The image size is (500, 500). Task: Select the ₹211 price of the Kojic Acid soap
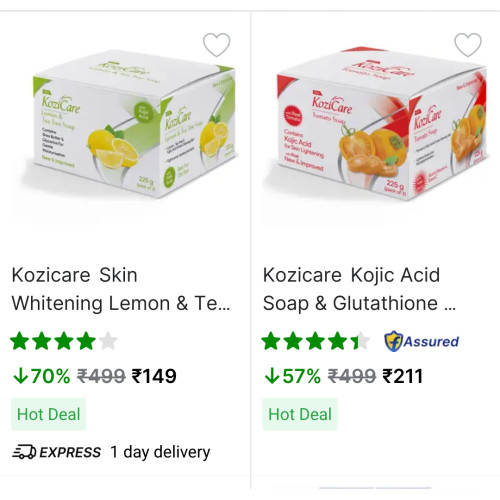403,376
